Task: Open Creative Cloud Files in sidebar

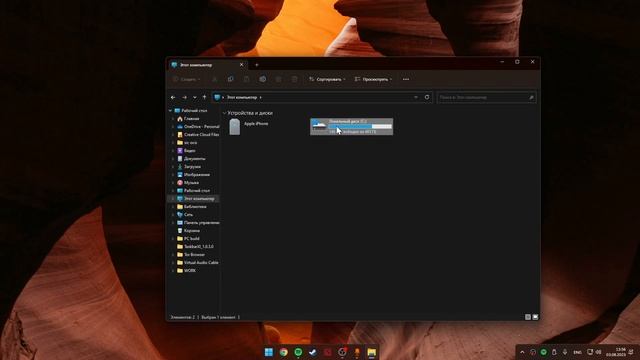Action: pos(198,134)
